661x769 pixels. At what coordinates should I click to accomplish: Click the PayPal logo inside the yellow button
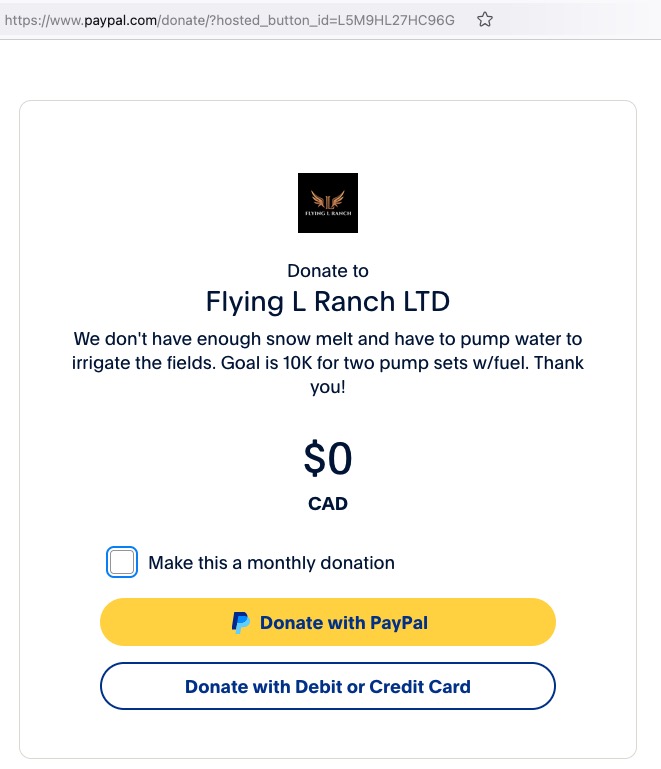241,623
